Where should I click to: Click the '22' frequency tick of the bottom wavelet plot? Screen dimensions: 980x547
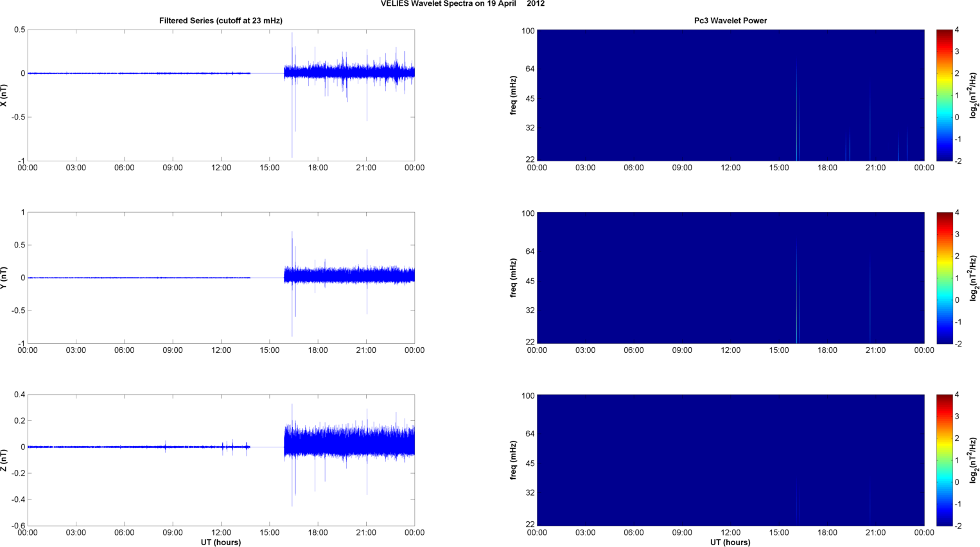pyautogui.click(x=530, y=524)
